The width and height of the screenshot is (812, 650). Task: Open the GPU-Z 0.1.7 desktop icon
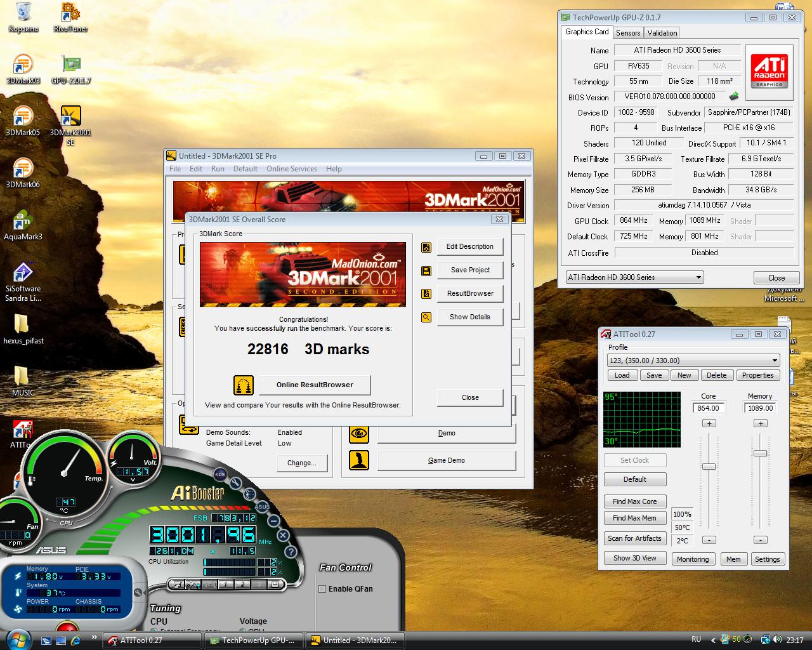pos(70,69)
